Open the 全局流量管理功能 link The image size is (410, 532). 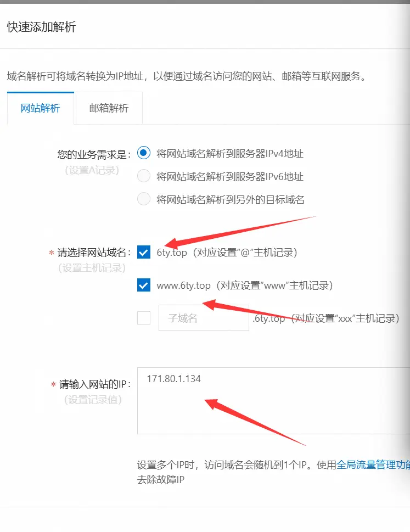(x=373, y=464)
